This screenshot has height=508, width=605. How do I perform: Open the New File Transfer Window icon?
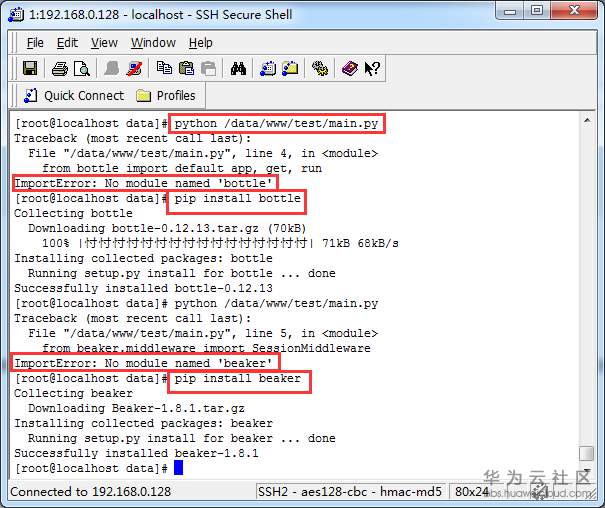[x=290, y=68]
